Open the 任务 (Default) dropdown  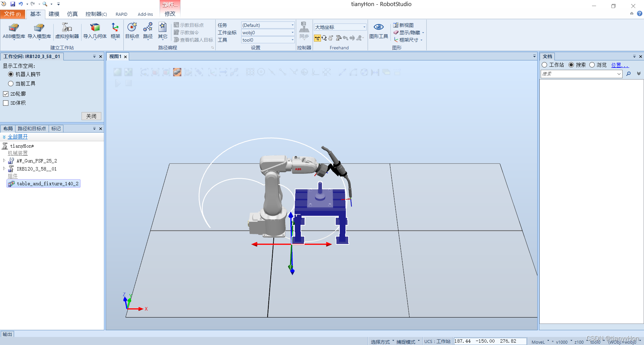click(x=292, y=25)
